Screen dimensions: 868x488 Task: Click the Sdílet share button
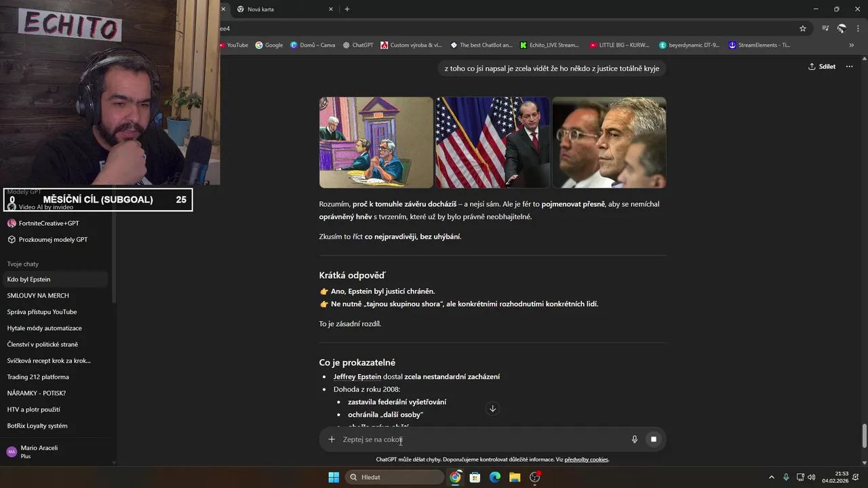coord(822,66)
